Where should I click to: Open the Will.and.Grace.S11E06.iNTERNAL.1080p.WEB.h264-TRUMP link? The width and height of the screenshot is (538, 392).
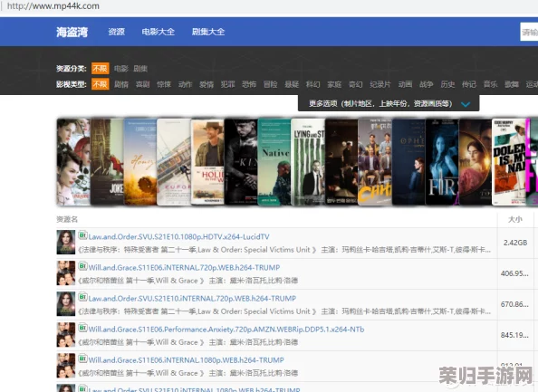click(187, 360)
